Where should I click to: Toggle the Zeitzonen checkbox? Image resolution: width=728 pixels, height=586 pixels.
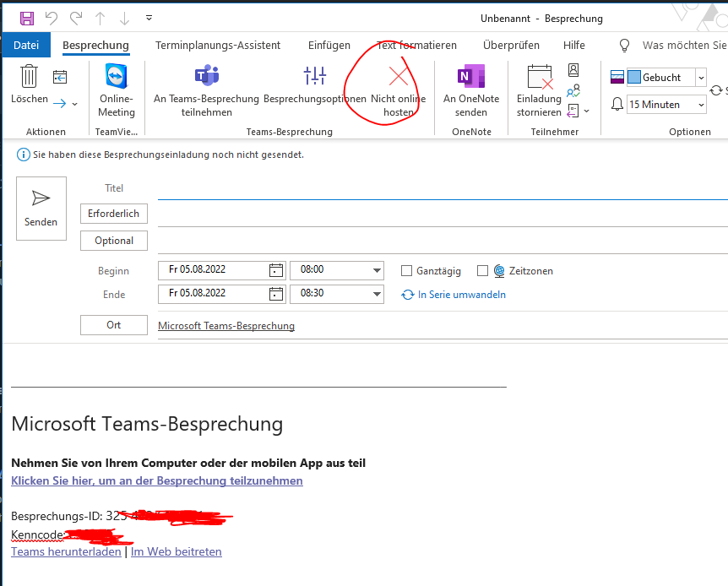(482, 271)
